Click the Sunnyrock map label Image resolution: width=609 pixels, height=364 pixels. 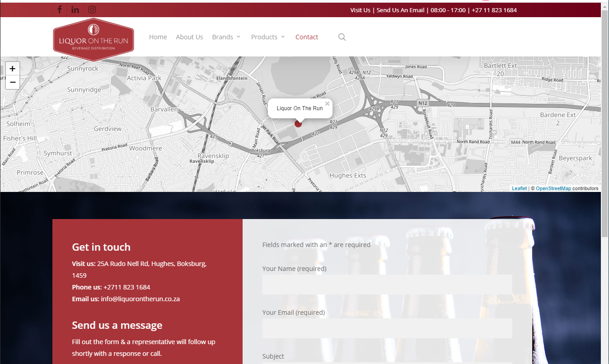pyautogui.click(x=83, y=69)
